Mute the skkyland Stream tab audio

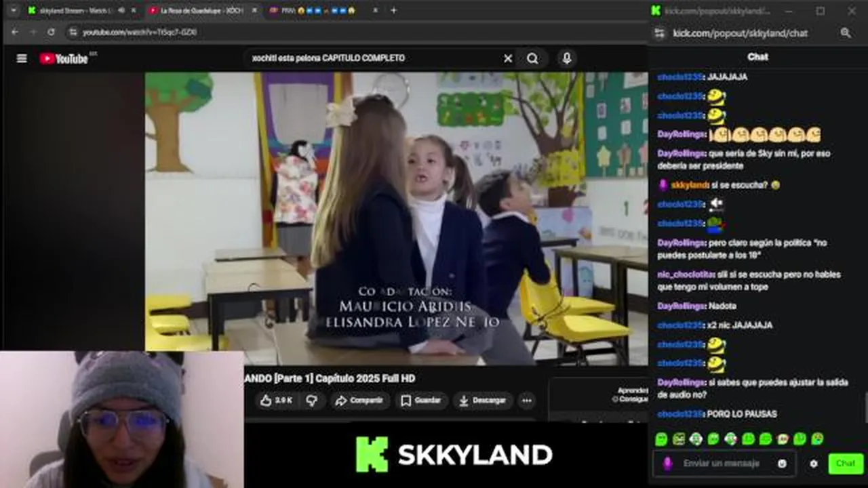(x=121, y=11)
